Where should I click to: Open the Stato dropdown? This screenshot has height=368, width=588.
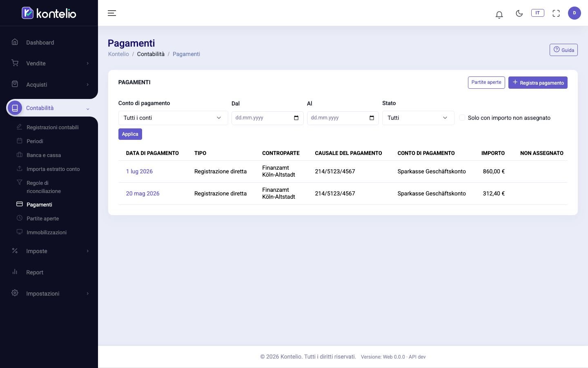[x=418, y=118]
